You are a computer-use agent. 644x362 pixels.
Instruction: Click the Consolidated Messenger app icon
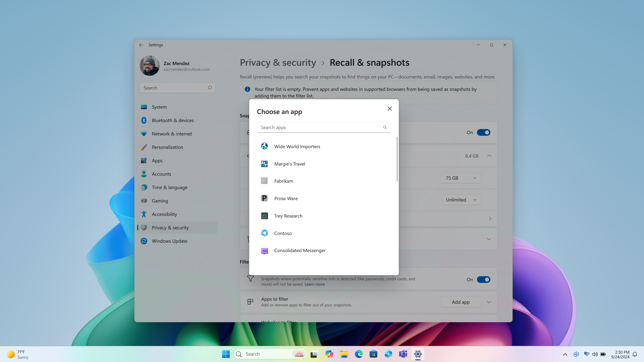coord(265,251)
